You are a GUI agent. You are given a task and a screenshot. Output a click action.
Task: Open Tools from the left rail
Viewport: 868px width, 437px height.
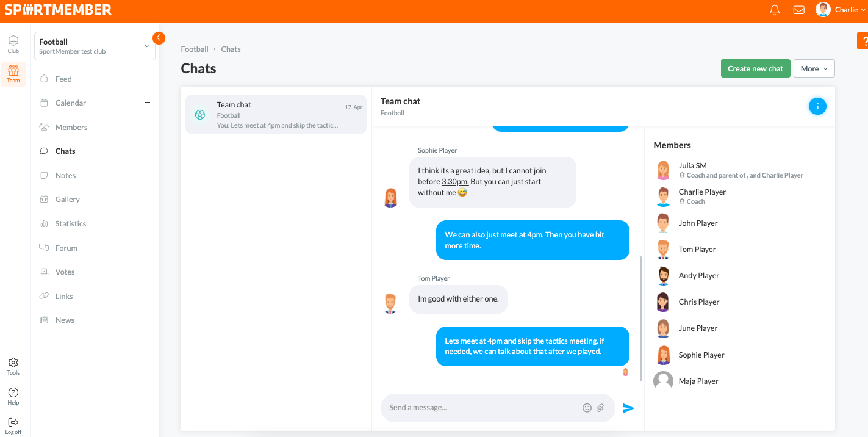(13, 366)
